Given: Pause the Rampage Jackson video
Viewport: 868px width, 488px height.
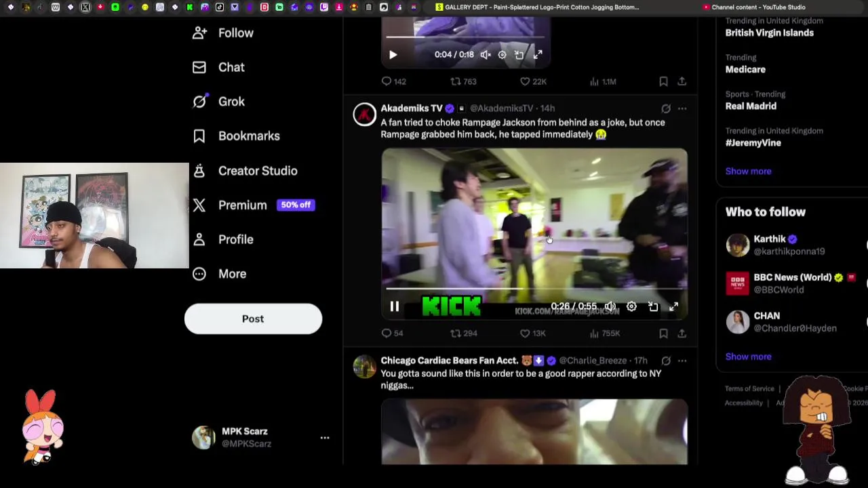Looking at the screenshot, I should [x=394, y=307].
